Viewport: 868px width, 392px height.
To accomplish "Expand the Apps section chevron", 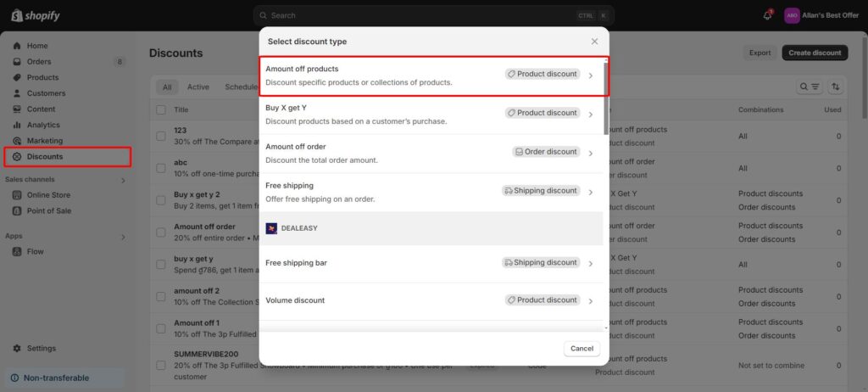I will pyautogui.click(x=123, y=237).
